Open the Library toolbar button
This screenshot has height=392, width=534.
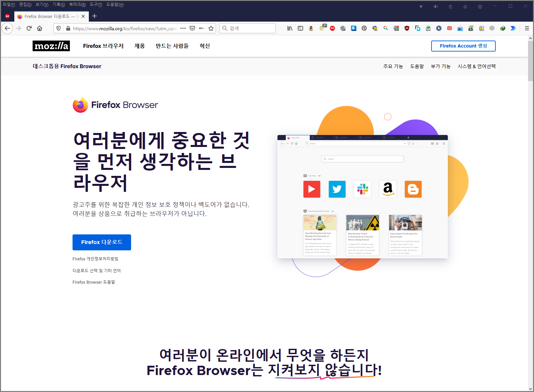290,28
